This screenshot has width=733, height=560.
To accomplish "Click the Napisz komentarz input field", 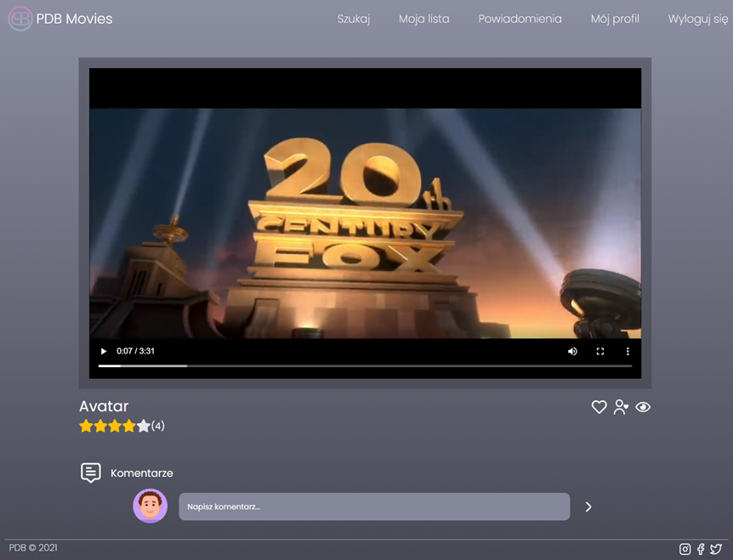I will (x=374, y=506).
